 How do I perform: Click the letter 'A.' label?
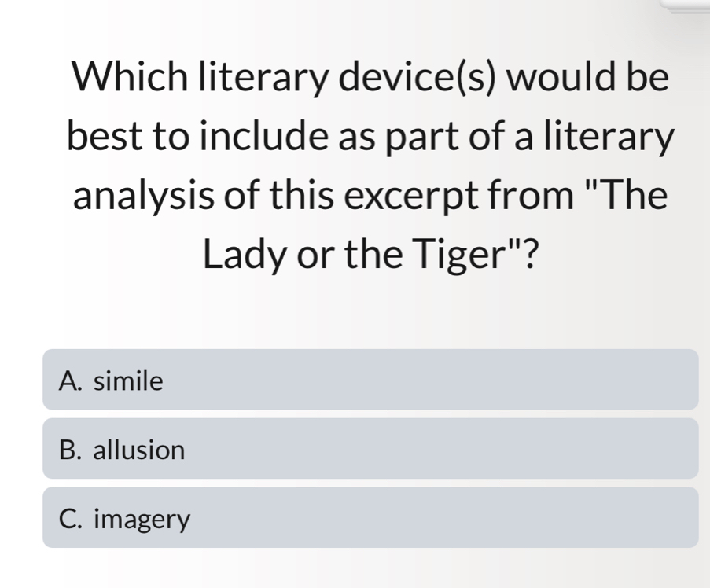[72, 381]
